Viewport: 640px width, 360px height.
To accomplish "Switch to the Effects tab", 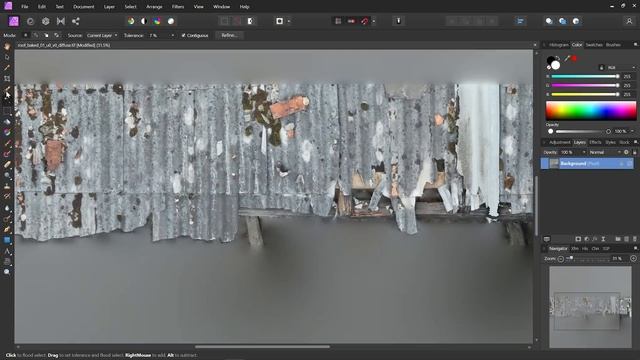I will [595, 142].
